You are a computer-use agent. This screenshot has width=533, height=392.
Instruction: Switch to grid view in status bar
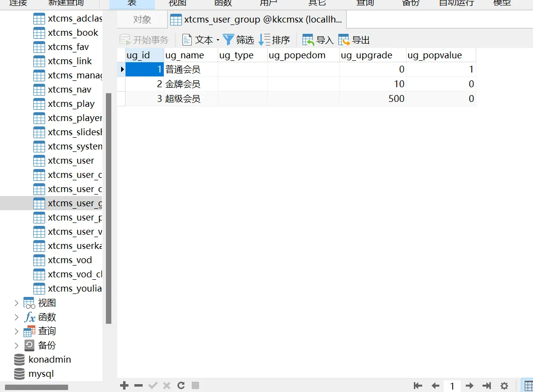point(528,386)
